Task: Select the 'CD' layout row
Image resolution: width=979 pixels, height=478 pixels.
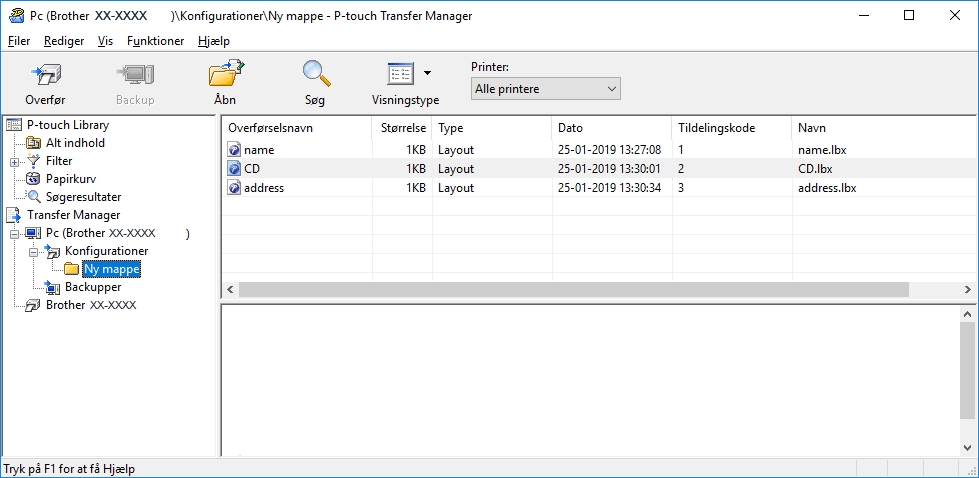Action: click(x=599, y=168)
